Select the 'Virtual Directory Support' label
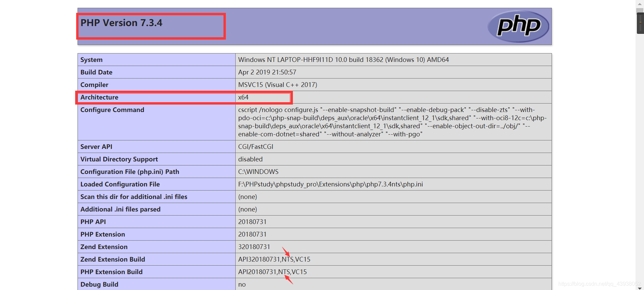 coord(119,159)
